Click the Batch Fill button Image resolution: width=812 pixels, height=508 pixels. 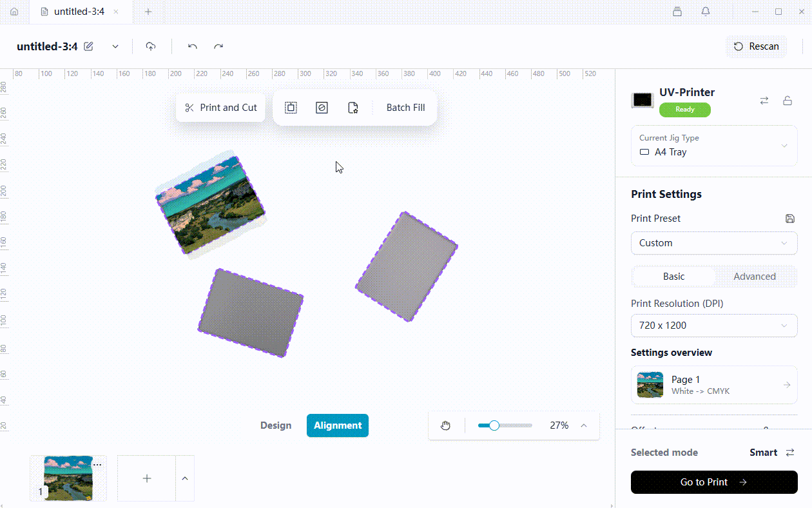tap(405, 108)
